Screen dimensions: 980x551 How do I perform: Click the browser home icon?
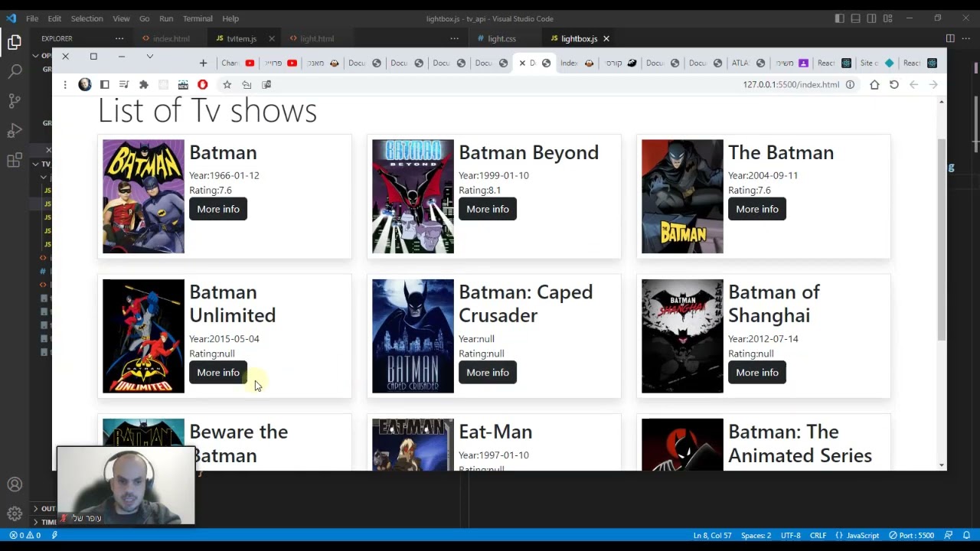[874, 85]
